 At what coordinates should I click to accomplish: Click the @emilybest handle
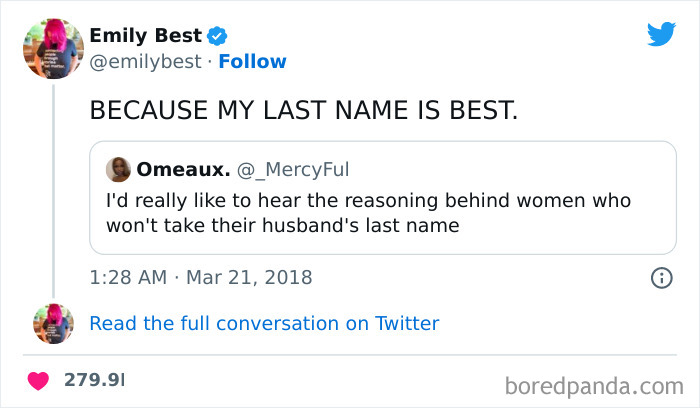[x=145, y=62]
